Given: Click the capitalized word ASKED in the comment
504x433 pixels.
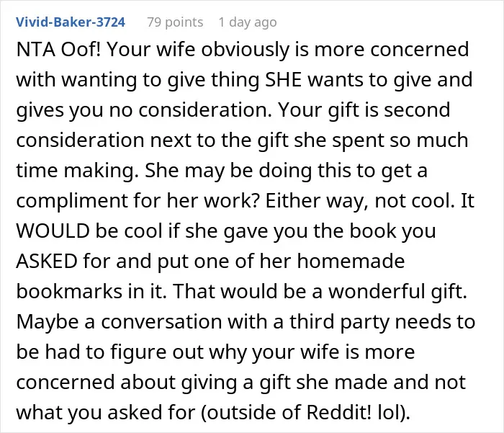Looking at the screenshot, I should point(47,261).
